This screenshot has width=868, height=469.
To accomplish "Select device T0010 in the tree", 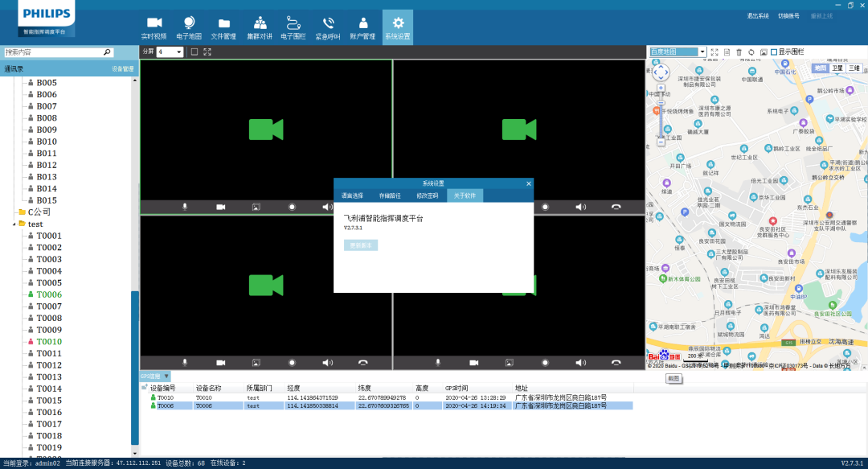I will click(x=49, y=342).
